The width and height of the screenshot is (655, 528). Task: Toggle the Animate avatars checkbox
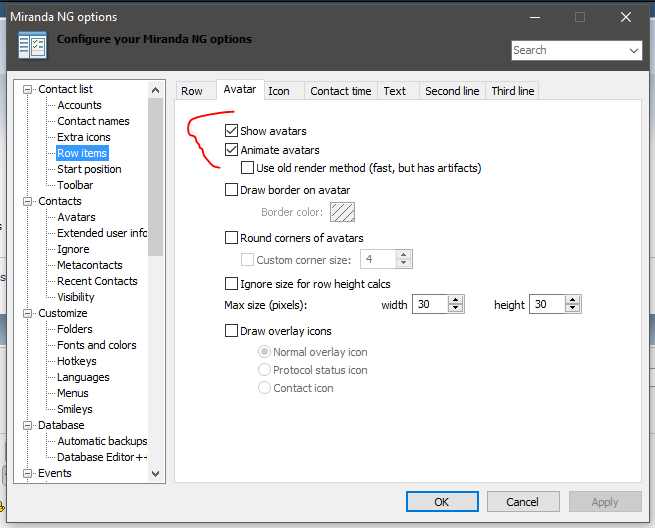tap(231, 150)
